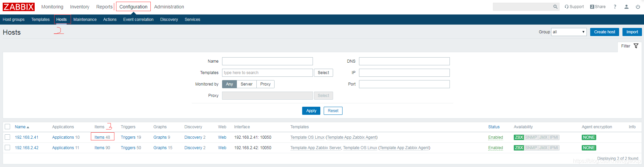
Task: Click the Import button
Action: coord(632,32)
